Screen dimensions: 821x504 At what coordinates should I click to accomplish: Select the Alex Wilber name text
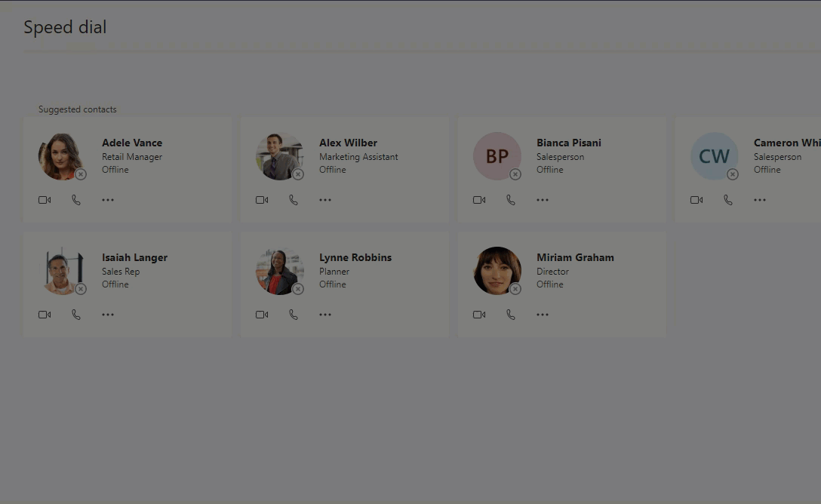348,143
